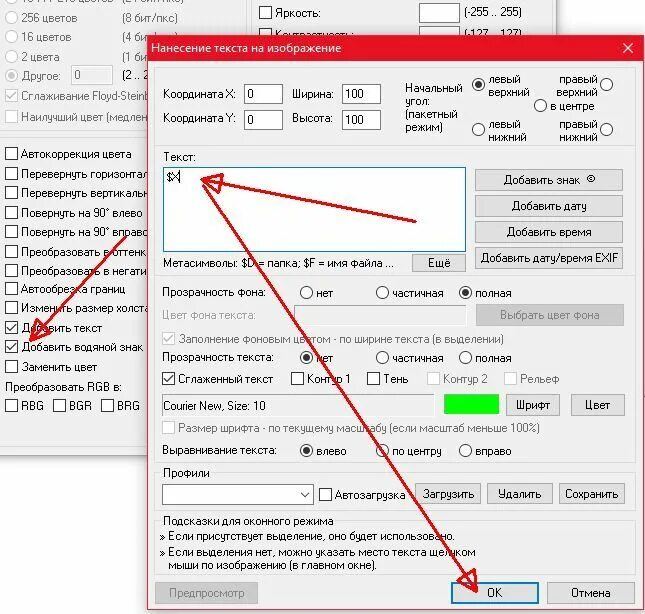Align text влево

pyautogui.click(x=306, y=451)
